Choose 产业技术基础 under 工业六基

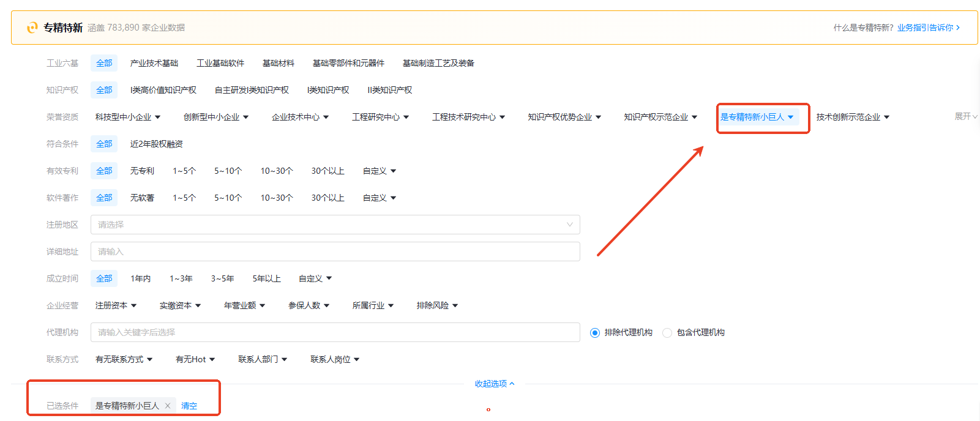tap(154, 63)
